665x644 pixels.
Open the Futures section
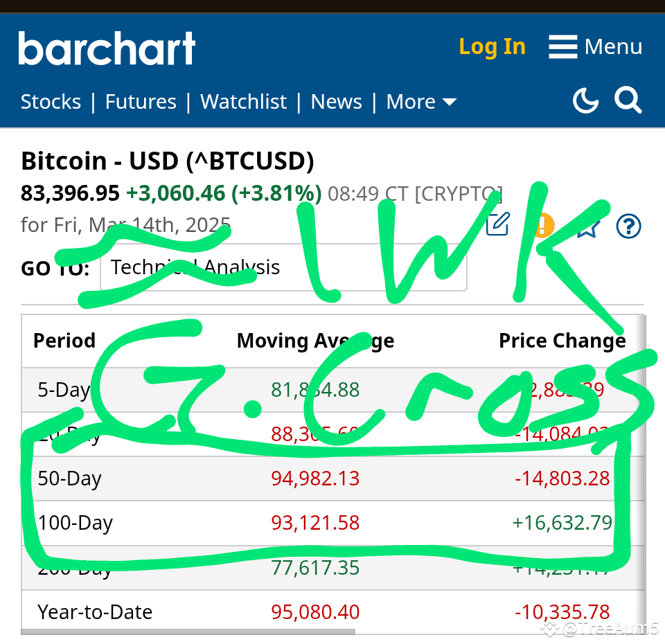point(141,102)
